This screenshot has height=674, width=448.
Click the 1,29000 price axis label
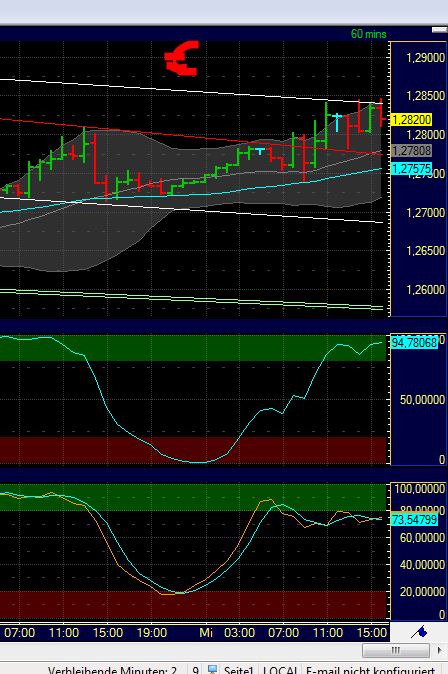pos(425,58)
